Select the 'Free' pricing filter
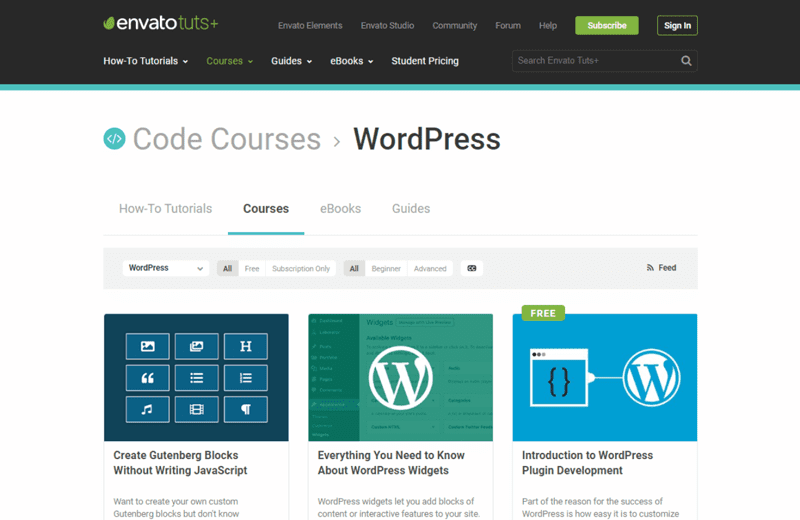The height and width of the screenshot is (520, 800). click(252, 268)
